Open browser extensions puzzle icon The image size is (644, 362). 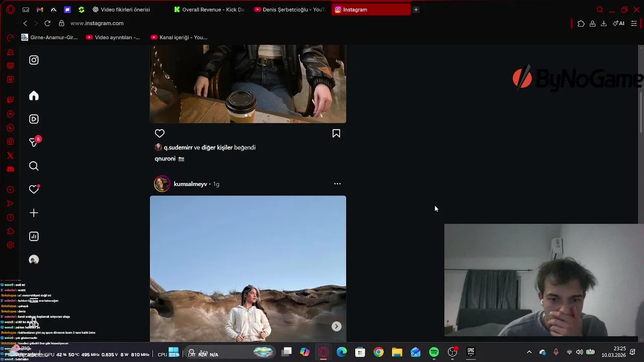[x=581, y=23]
